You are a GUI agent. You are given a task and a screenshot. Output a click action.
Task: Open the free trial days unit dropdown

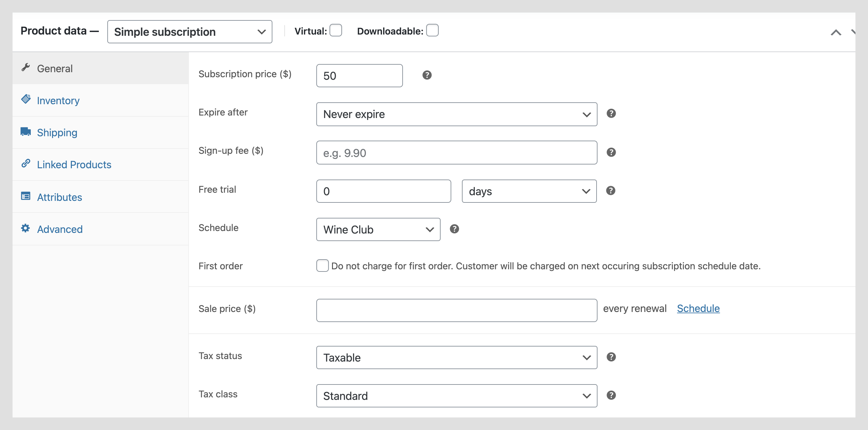pos(529,191)
